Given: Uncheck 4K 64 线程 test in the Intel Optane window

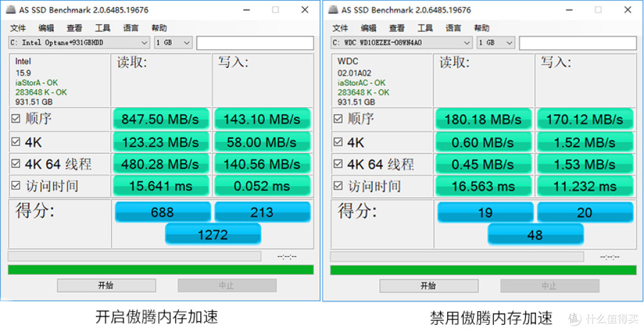Looking at the screenshot, I should coord(16,164).
